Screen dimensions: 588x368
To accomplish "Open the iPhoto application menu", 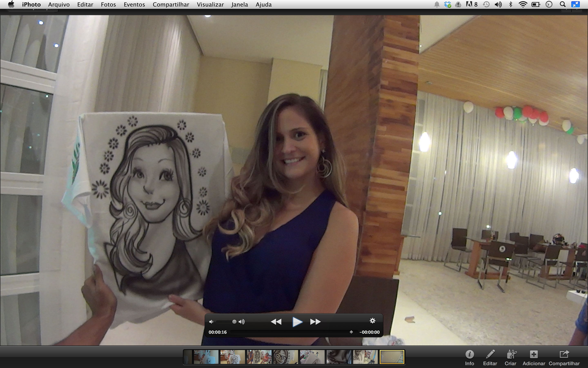I will coord(31,4).
